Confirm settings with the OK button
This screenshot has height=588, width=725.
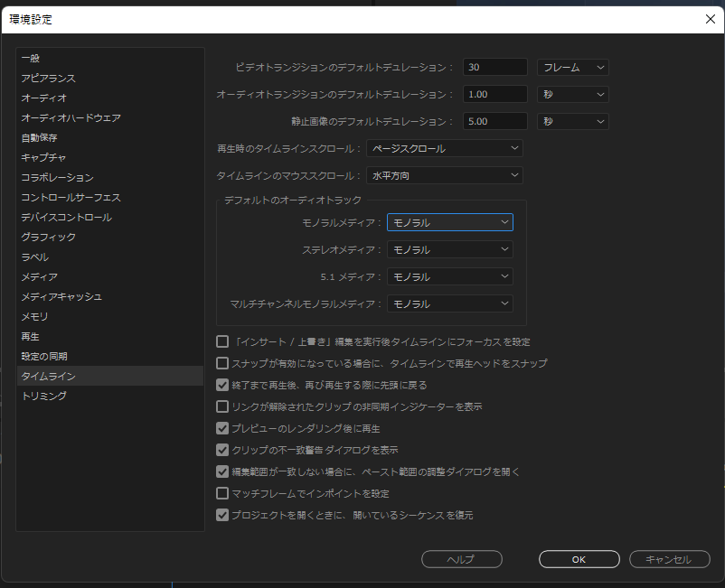tap(579, 559)
